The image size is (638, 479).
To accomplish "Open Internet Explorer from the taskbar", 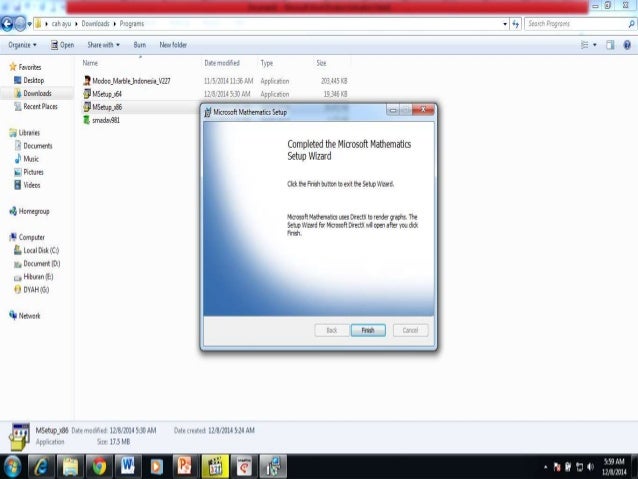I will coord(41,466).
